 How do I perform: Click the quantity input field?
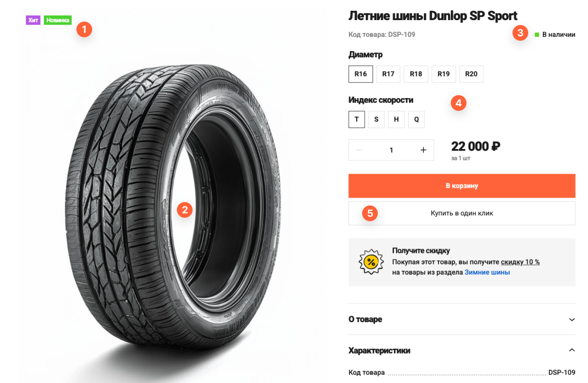point(391,150)
